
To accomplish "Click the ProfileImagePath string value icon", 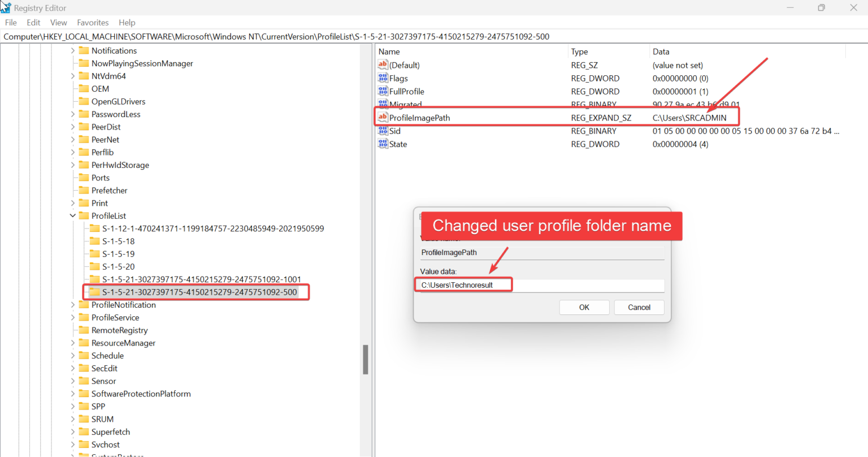I will pyautogui.click(x=383, y=118).
